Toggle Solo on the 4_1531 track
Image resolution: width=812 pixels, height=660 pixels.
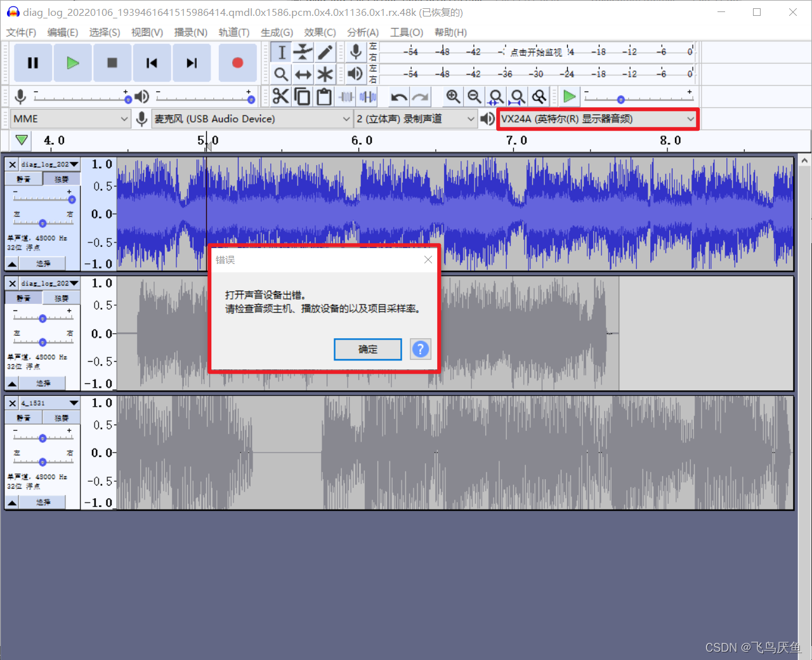point(62,418)
